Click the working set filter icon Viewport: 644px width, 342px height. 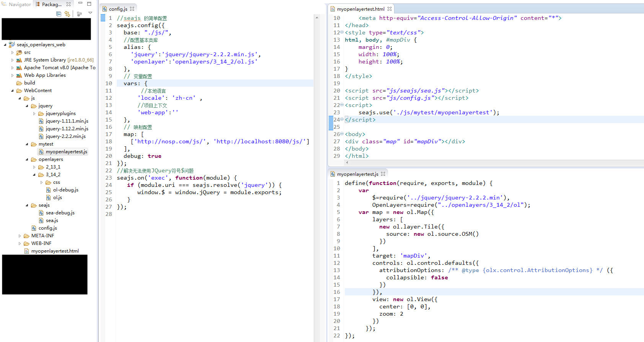[79, 14]
